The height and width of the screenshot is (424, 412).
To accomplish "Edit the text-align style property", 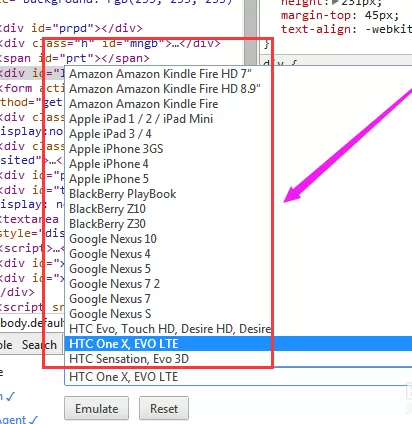I will [346, 29].
